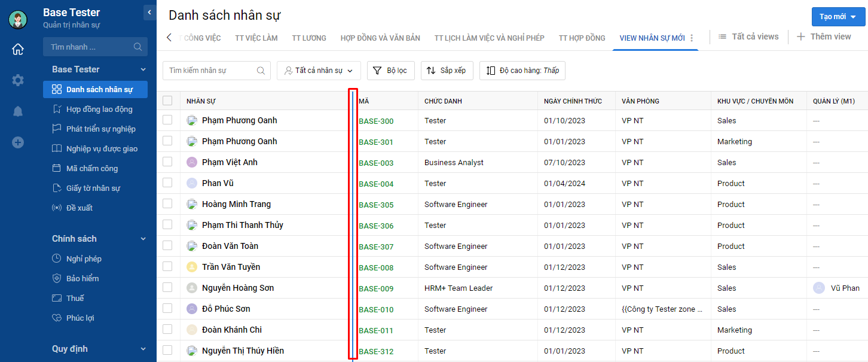Show Tất cả views list

[x=748, y=36]
